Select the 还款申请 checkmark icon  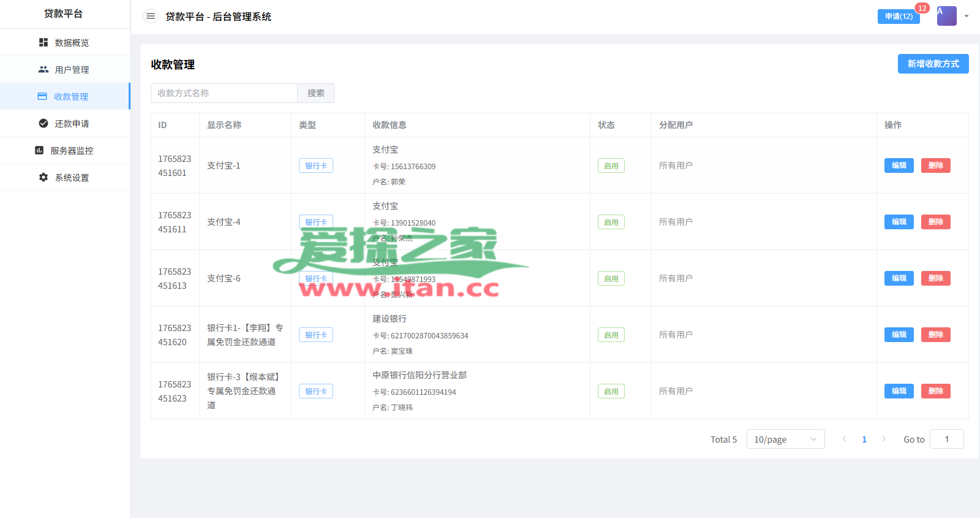pyautogui.click(x=43, y=123)
